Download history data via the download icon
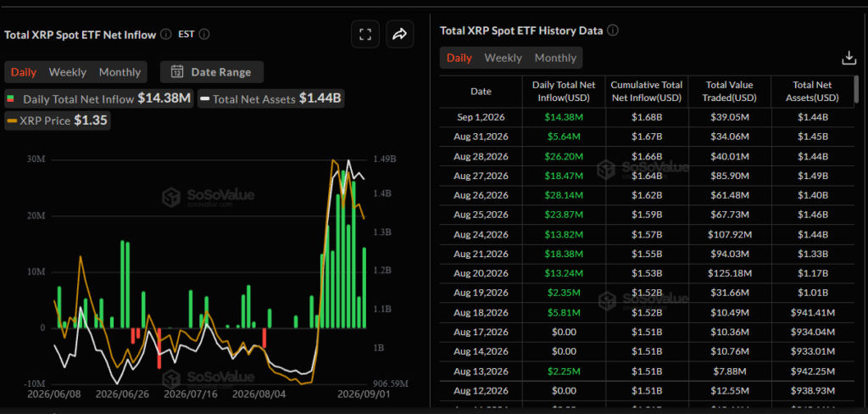 pyautogui.click(x=848, y=58)
